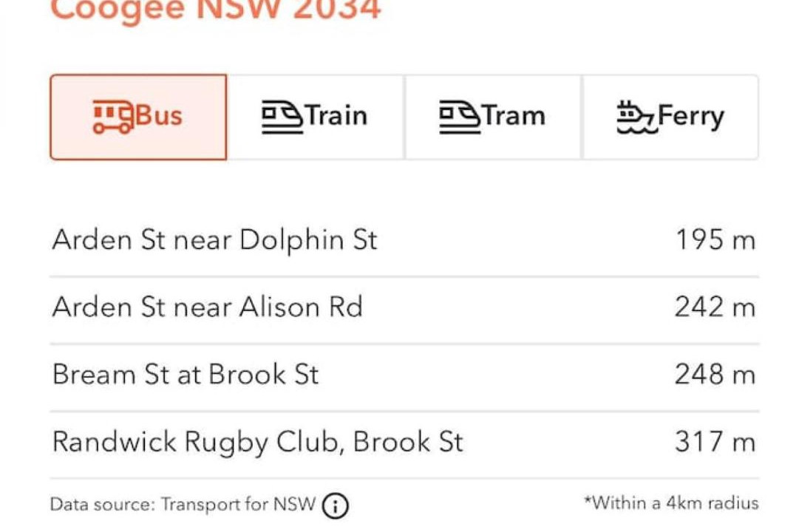
Task: Click the bus icon in the Bus tab
Action: pos(114,117)
